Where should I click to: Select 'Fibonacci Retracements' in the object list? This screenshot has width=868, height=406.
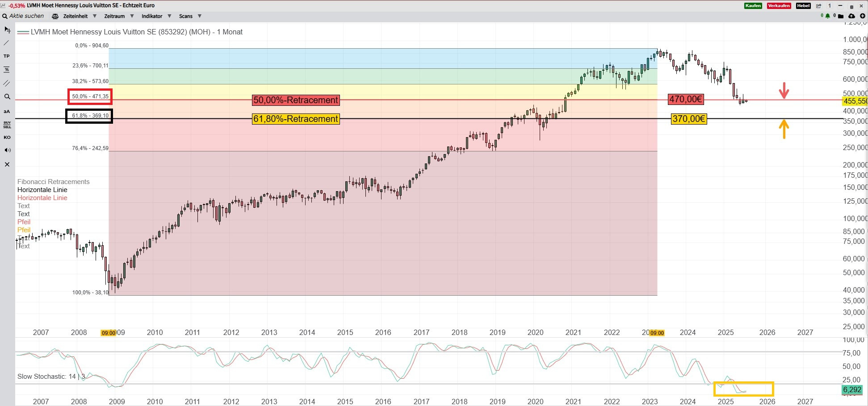click(53, 182)
